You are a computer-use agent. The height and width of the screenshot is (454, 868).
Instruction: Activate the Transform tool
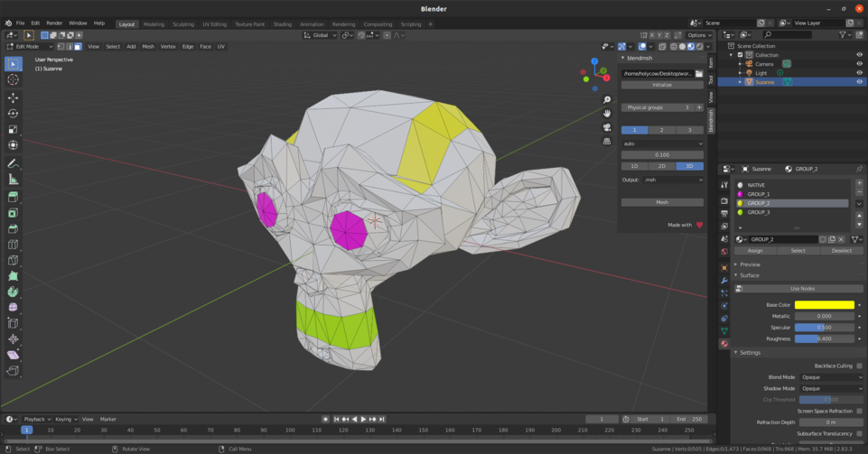tap(14, 145)
